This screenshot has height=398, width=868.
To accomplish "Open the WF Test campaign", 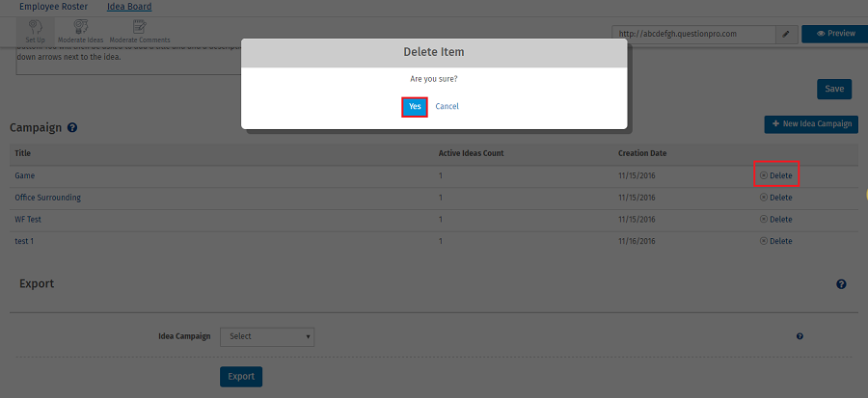I will [28, 220].
